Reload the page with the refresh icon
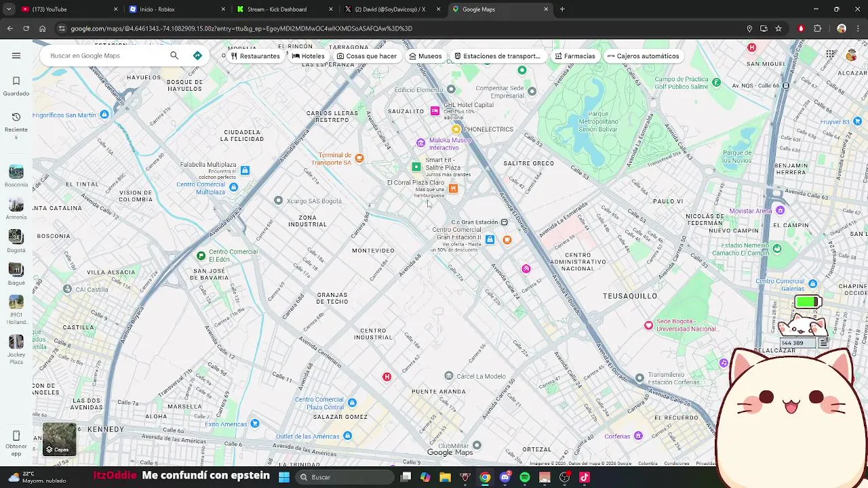 (26, 28)
